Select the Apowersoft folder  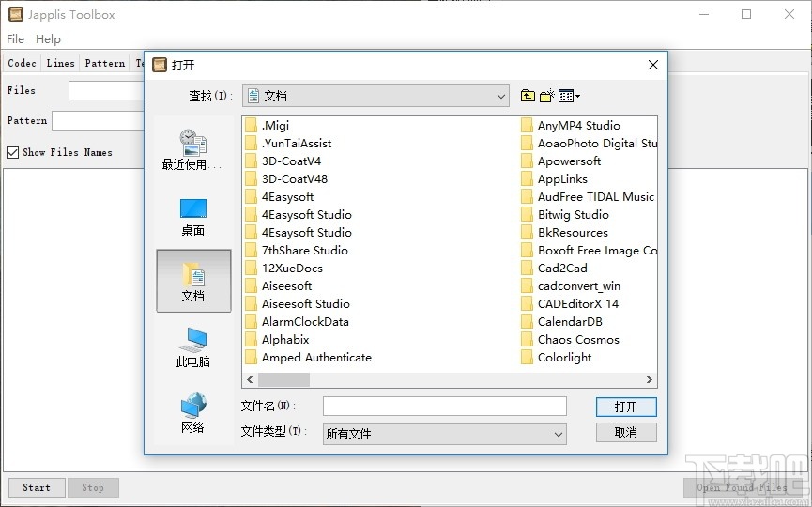pos(561,161)
